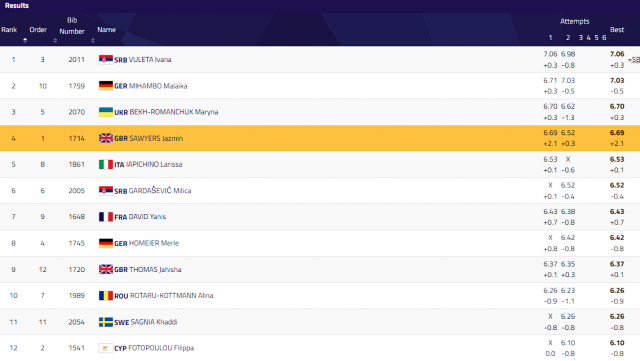This screenshot has width=640, height=361.
Task: Click the France flag next to DAVID Yanis
Action: click(x=106, y=216)
